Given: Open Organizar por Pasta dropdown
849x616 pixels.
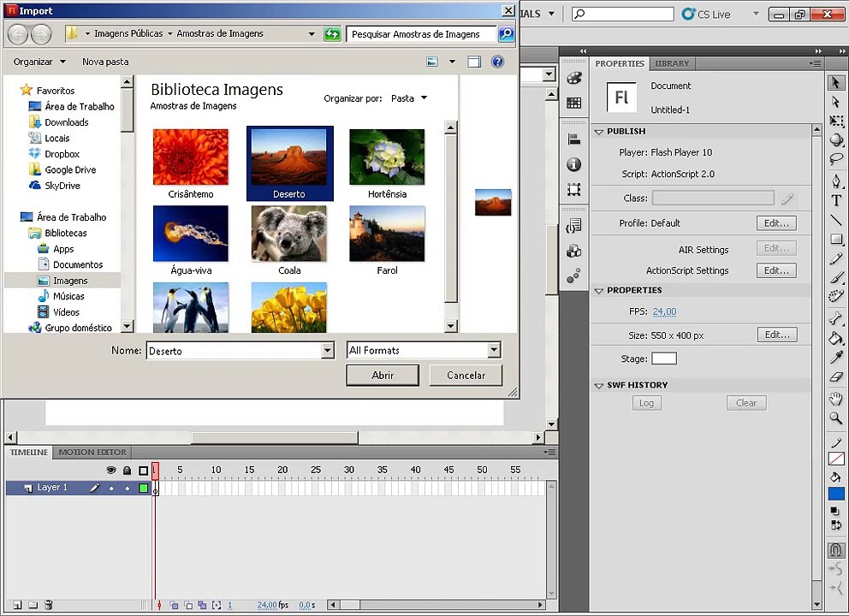Looking at the screenshot, I should coord(409,98).
